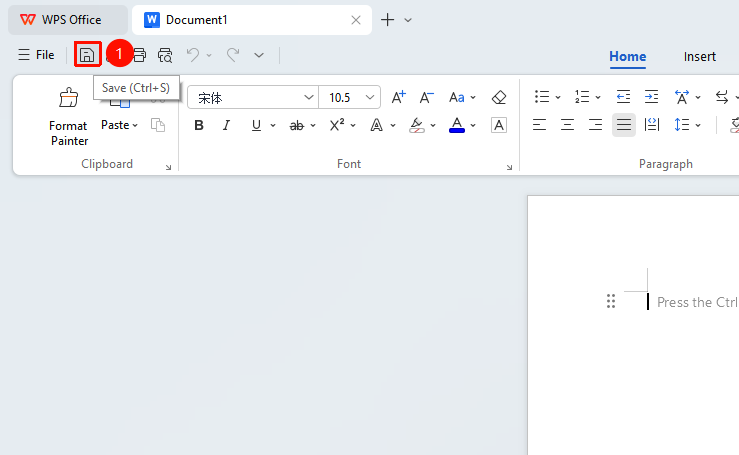Open the font color dropdown arrow
The width and height of the screenshot is (739, 455).
473,125
